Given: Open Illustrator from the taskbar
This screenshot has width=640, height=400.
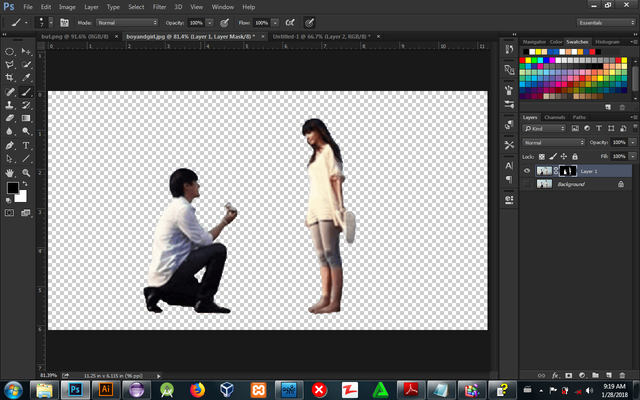Looking at the screenshot, I should [x=106, y=388].
